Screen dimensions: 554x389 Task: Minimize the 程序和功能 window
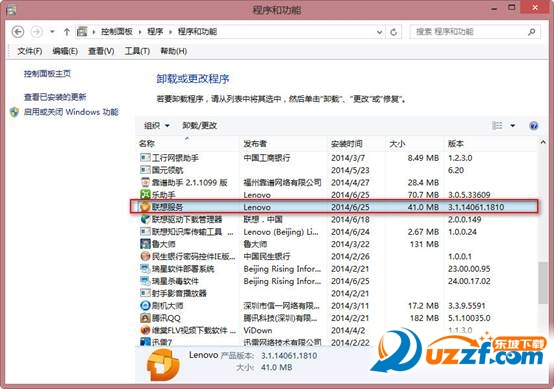click(494, 8)
